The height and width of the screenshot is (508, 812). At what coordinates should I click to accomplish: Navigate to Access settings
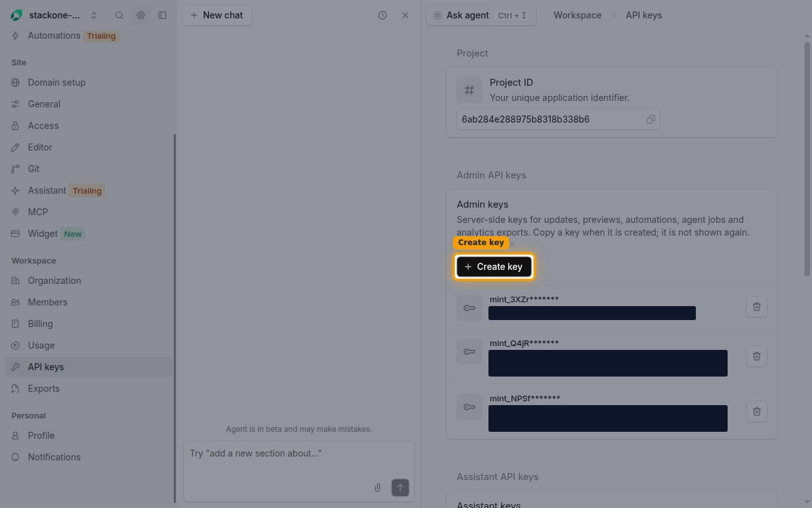click(89, 126)
